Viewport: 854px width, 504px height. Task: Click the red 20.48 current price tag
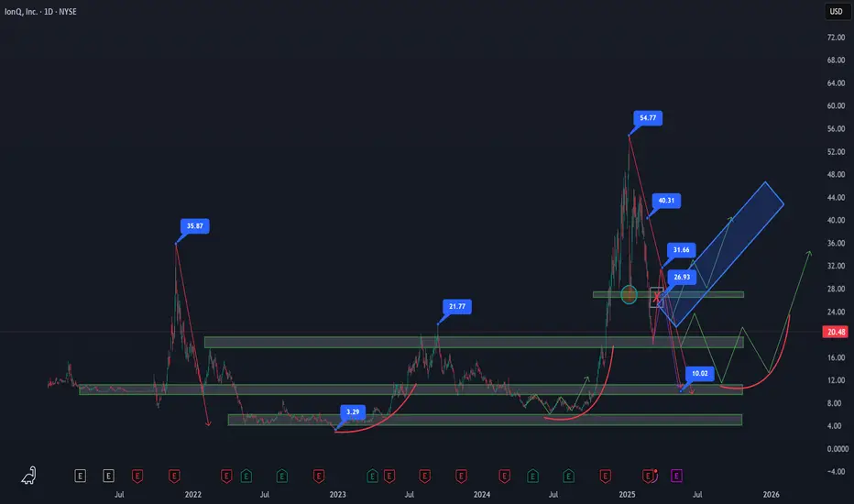tap(836, 332)
